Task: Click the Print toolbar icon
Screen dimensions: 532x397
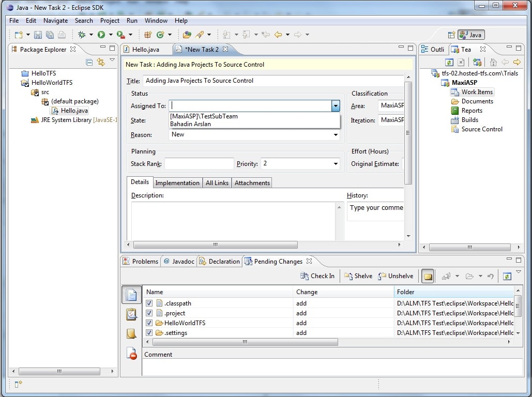Action: coord(62,35)
